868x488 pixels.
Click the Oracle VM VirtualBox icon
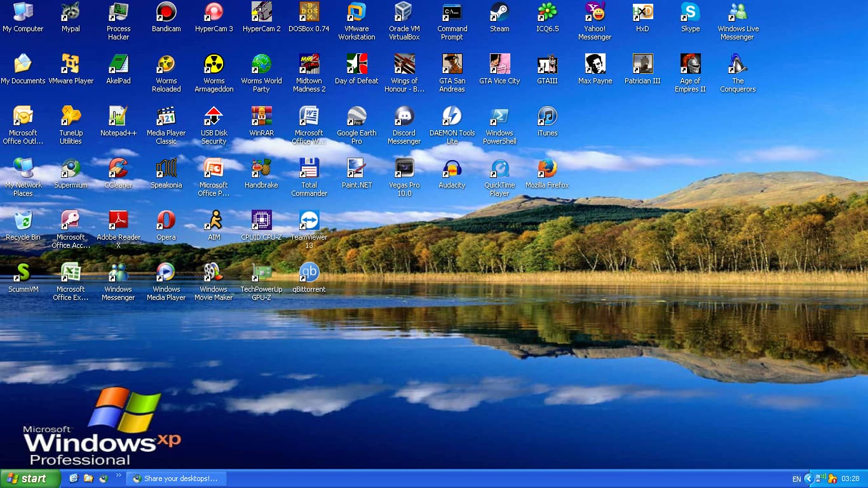coord(404,13)
